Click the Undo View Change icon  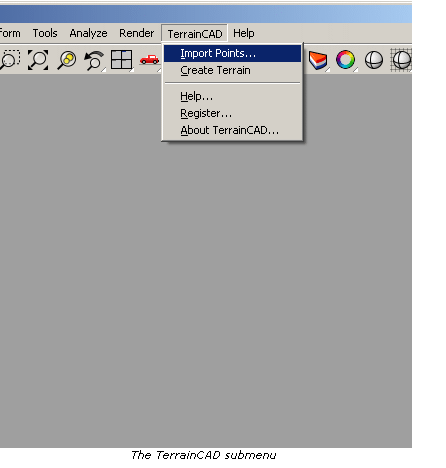coord(94,60)
